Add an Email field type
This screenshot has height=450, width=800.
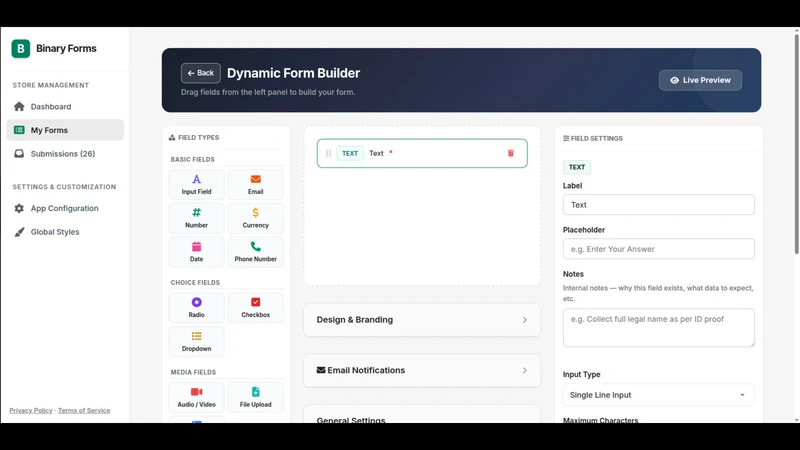(256, 184)
